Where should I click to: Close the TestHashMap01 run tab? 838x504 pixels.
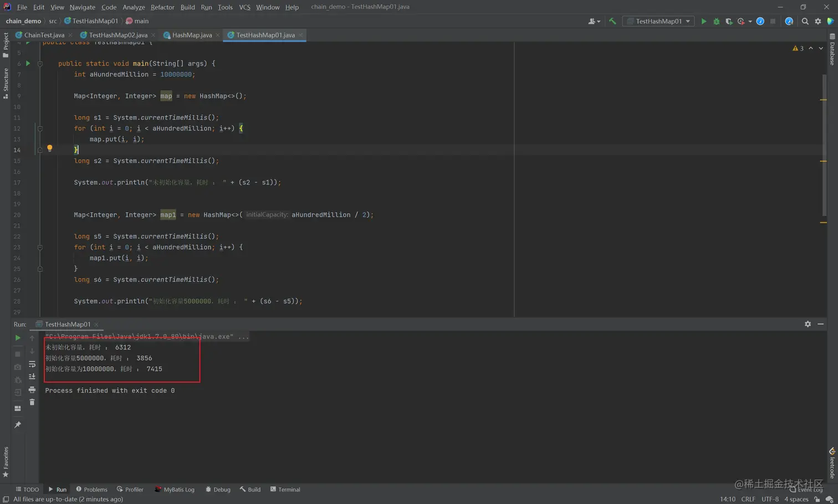(x=96, y=325)
